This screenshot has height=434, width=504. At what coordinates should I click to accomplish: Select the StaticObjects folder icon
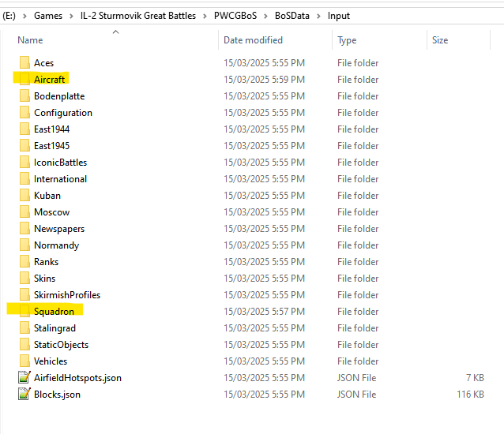pyautogui.click(x=24, y=345)
